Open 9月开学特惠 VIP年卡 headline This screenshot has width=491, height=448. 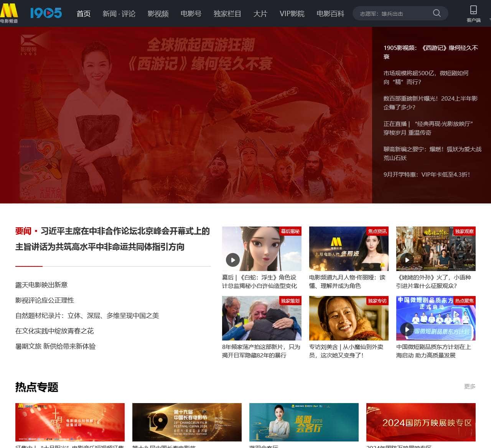click(427, 174)
